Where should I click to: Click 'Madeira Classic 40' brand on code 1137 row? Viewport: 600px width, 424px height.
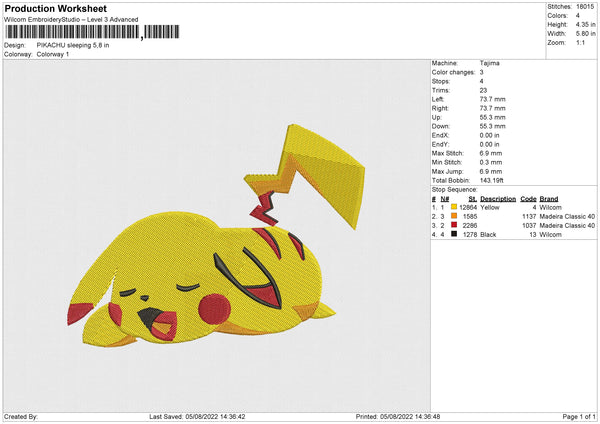coord(567,216)
